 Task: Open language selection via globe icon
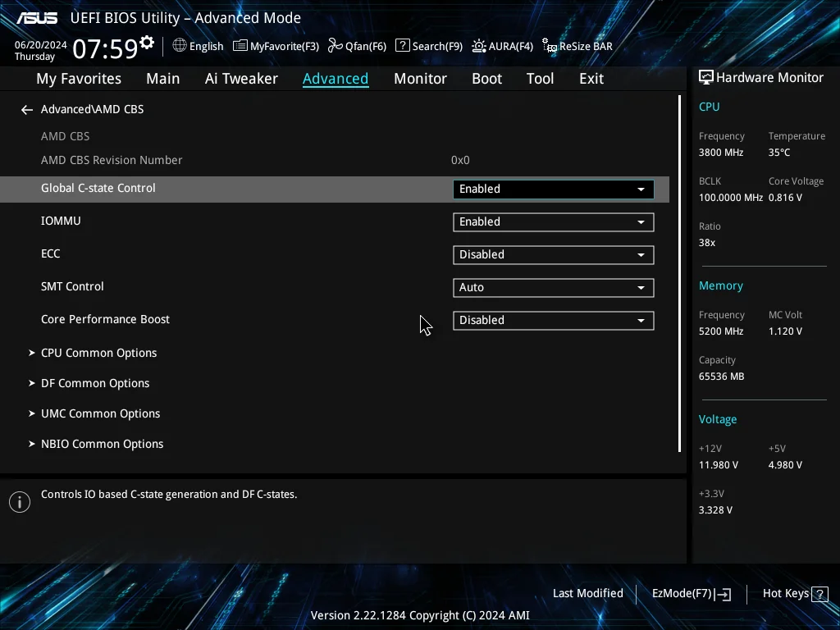(x=180, y=46)
